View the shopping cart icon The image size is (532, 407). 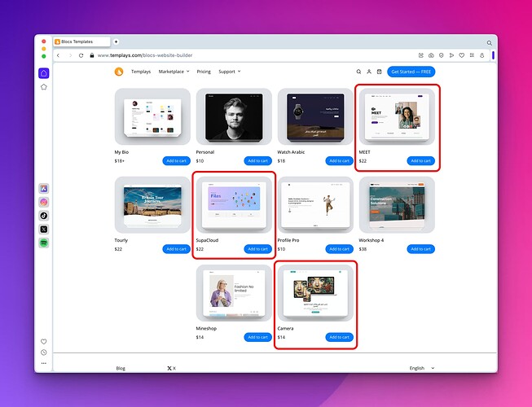click(x=379, y=72)
